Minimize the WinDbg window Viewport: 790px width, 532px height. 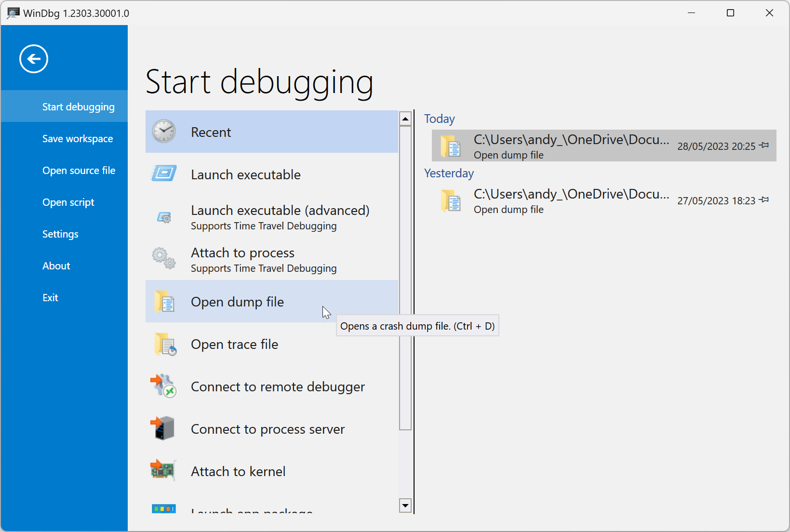(691, 13)
